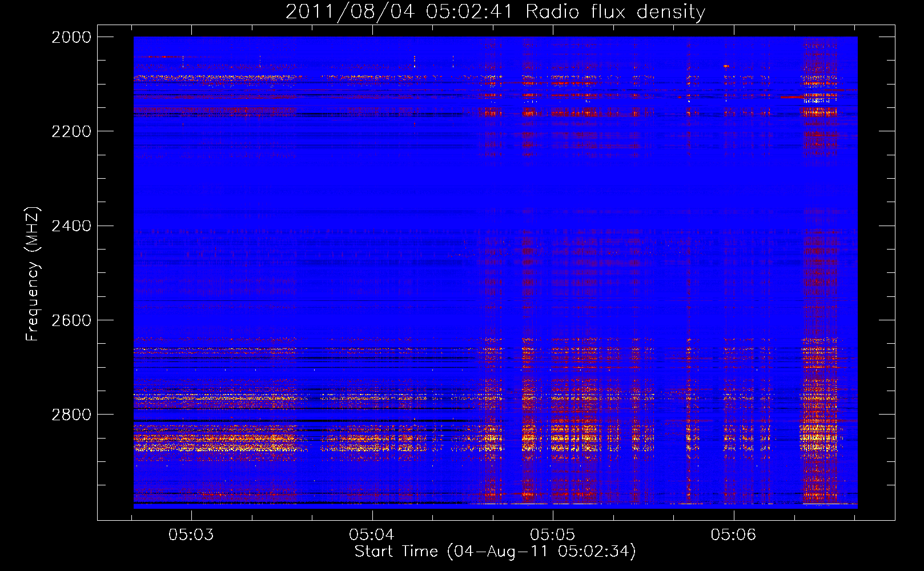The height and width of the screenshot is (571, 924).
Task: Click the 05:03 time tick label
Action: [191, 534]
